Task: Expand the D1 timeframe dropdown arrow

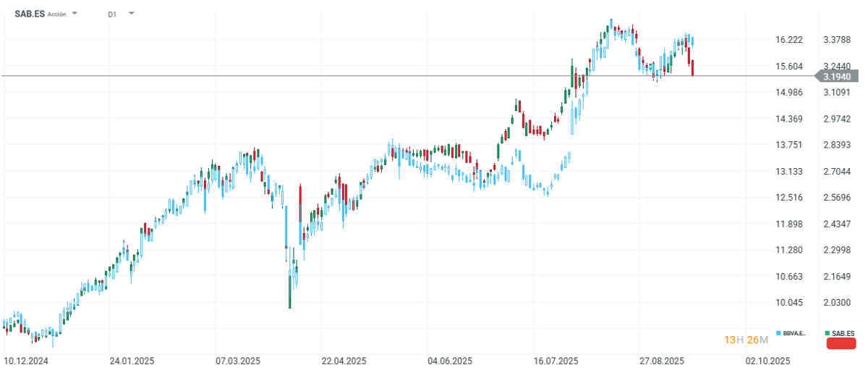Action: [131, 14]
